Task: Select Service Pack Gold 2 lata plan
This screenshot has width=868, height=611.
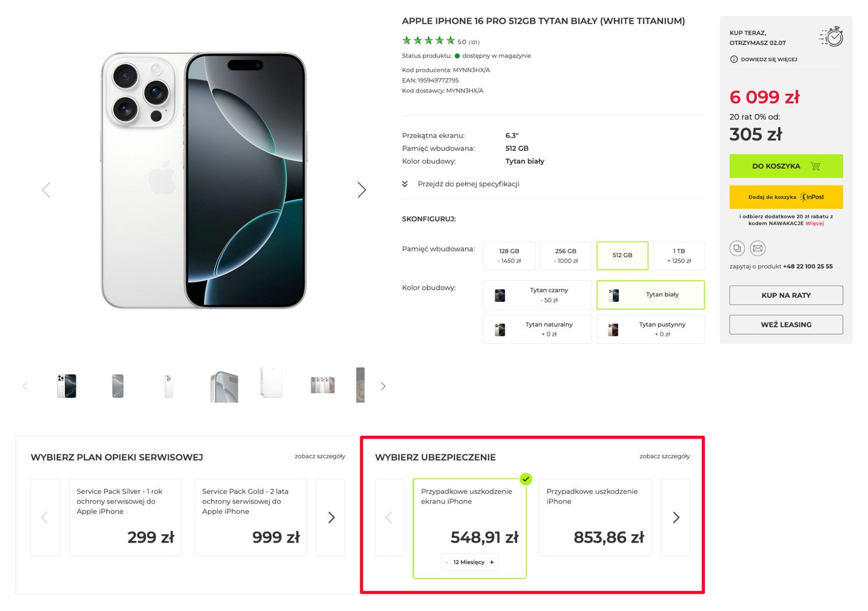Action: [251, 517]
